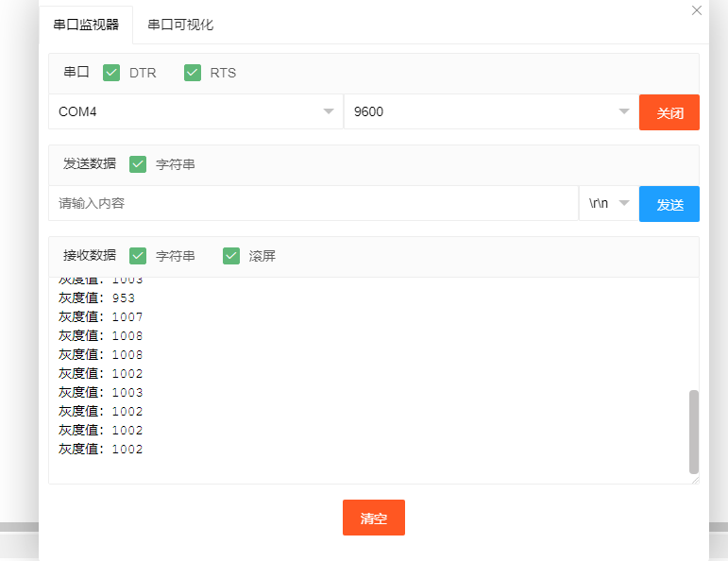Uncheck the RTS checkbox

pyautogui.click(x=193, y=73)
